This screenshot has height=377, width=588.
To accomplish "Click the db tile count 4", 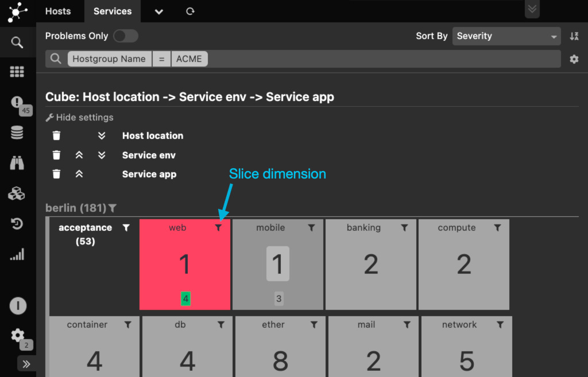I will point(188,362).
